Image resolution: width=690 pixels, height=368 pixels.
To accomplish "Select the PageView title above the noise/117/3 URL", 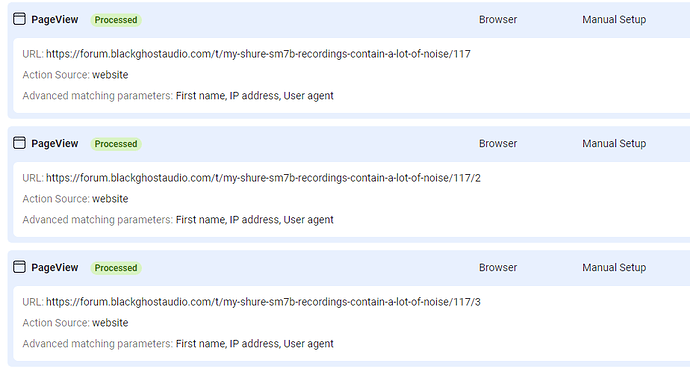I will pos(55,268).
